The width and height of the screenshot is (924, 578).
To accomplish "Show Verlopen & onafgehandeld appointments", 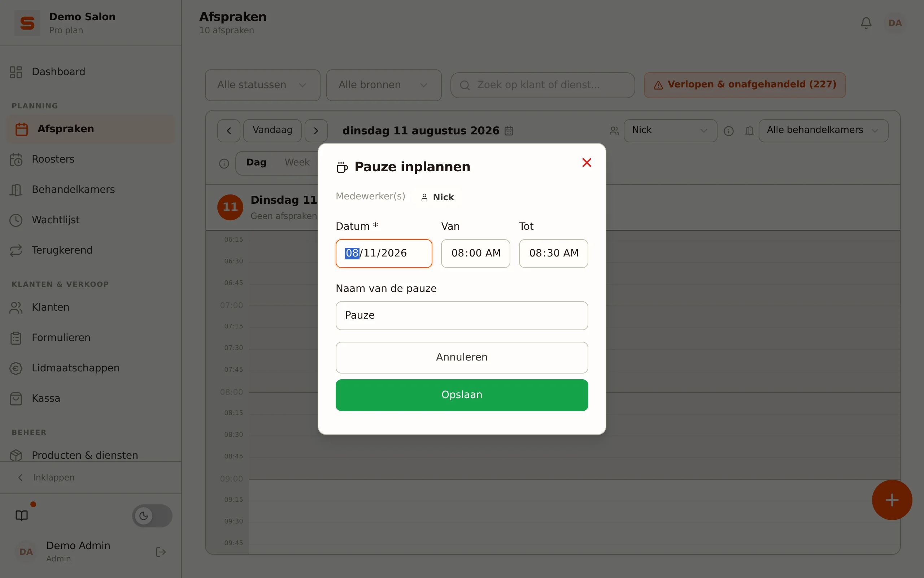I will (745, 85).
